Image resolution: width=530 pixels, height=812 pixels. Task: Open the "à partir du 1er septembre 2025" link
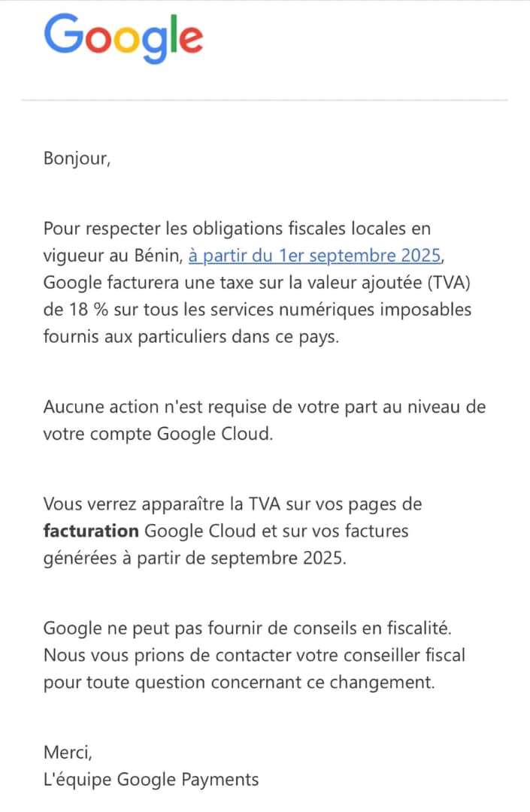tap(314, 256)
